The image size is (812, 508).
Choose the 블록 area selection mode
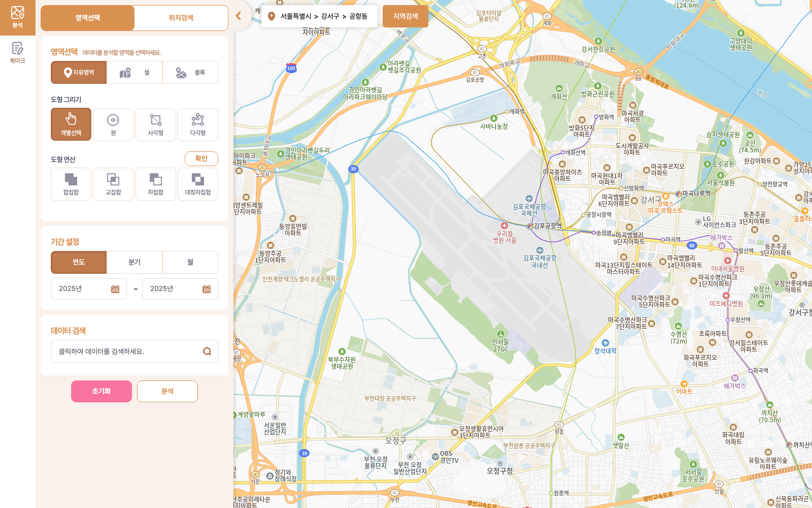190,73
